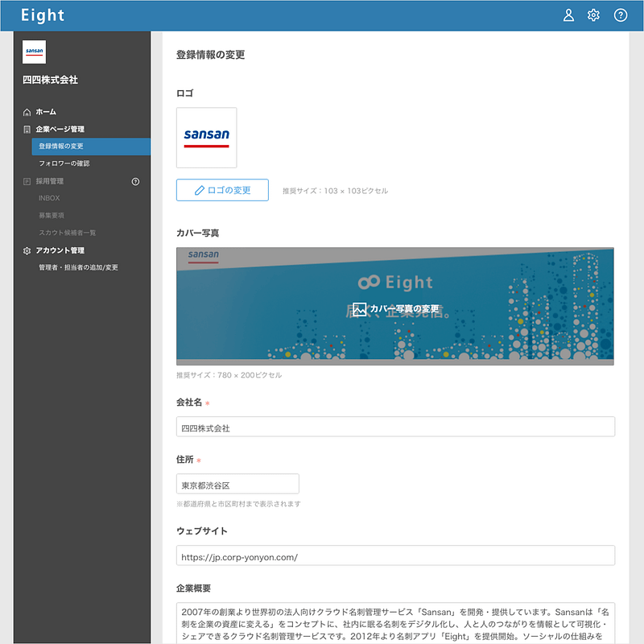Click the 推奨サイズ:780 × 200ピクセル hint text

(x=229, y=375)
